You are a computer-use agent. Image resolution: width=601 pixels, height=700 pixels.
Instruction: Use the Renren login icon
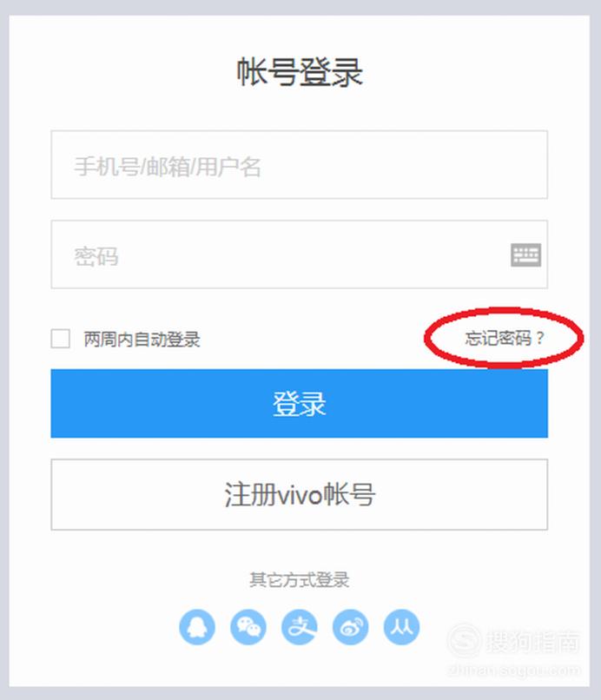coord(401,627)
